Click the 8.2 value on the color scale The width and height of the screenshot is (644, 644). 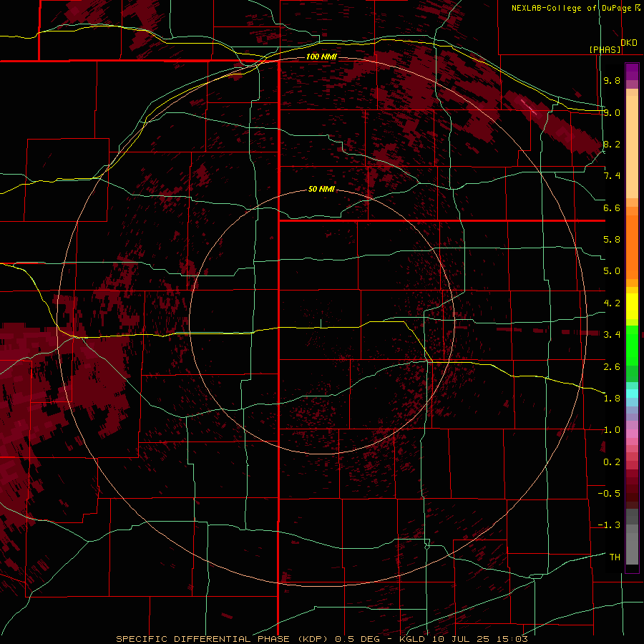612,144
